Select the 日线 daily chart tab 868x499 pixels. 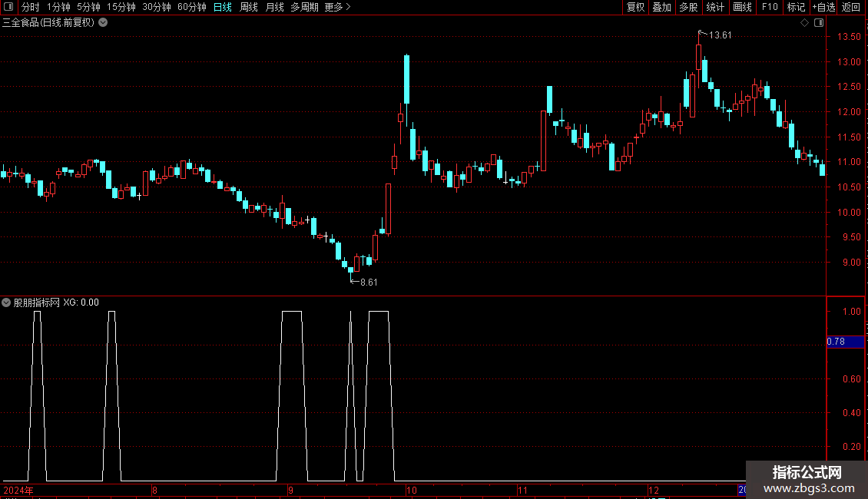click(x=223, y=7)
